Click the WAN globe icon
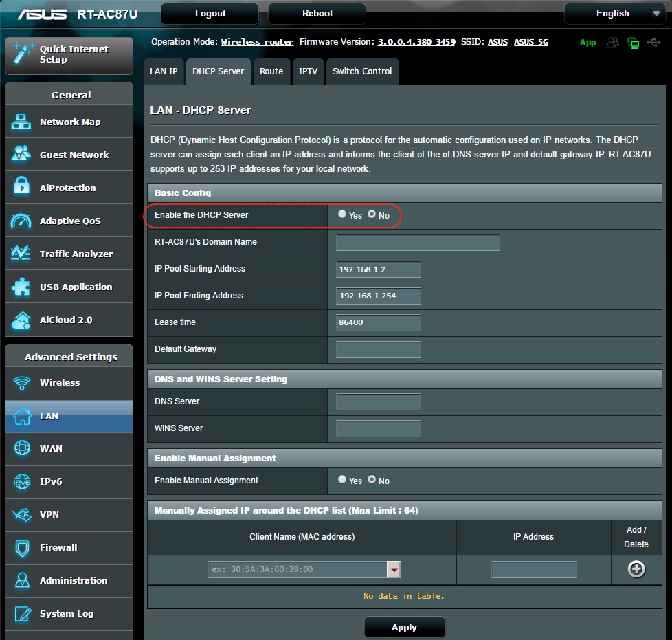 [x=22, y=448]
